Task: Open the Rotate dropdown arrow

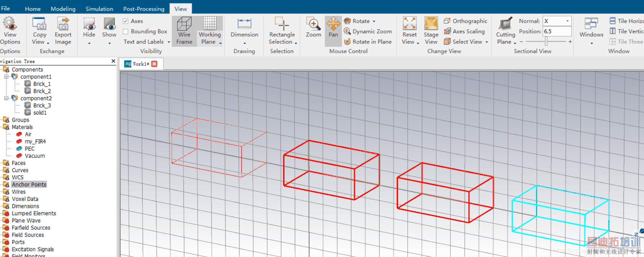Action: (x=374, y=22)
